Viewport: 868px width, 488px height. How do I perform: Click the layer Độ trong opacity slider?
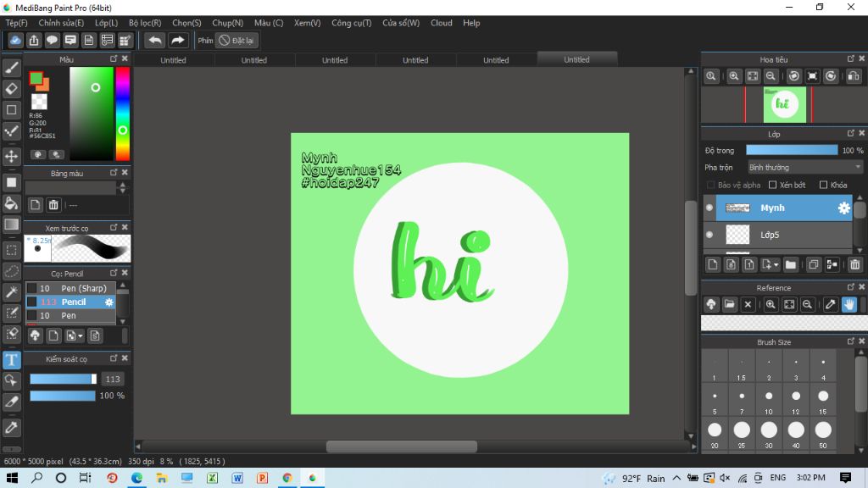[792, 150]
